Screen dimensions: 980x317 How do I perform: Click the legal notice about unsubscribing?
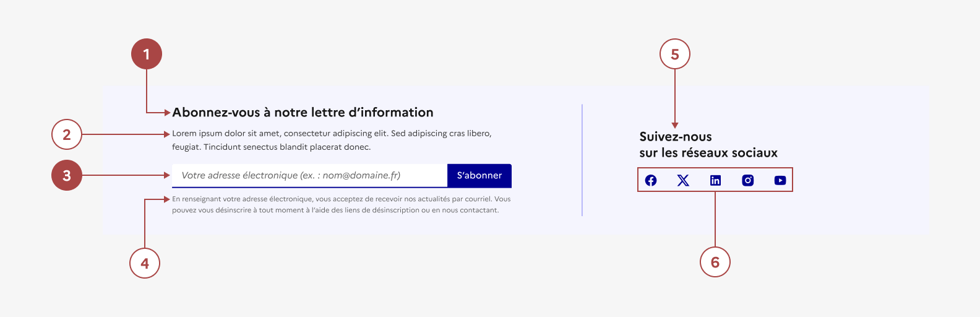click(x=341, y=205)
